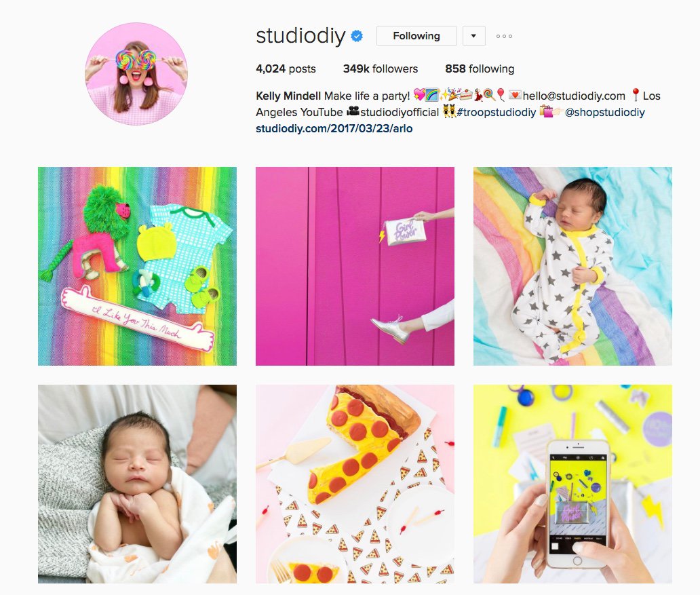
Task: Click the 4,024 posts count
Action: coord(286,69)
